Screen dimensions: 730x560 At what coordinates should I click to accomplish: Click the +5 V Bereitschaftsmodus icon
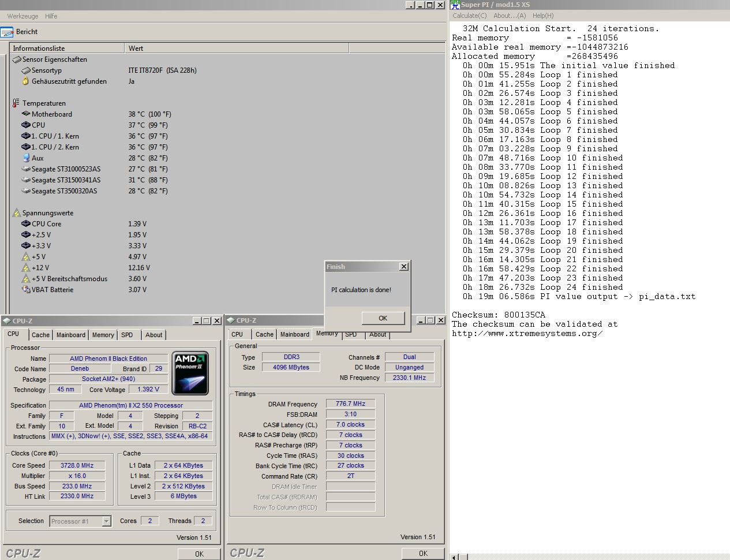point(25,279)
